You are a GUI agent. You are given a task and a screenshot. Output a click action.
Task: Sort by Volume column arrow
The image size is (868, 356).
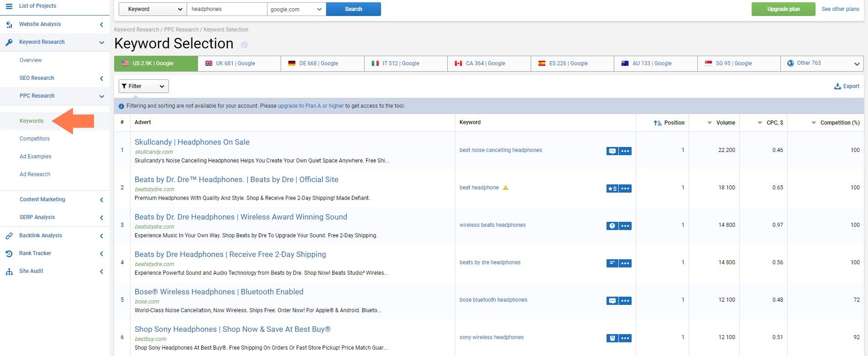710,123
